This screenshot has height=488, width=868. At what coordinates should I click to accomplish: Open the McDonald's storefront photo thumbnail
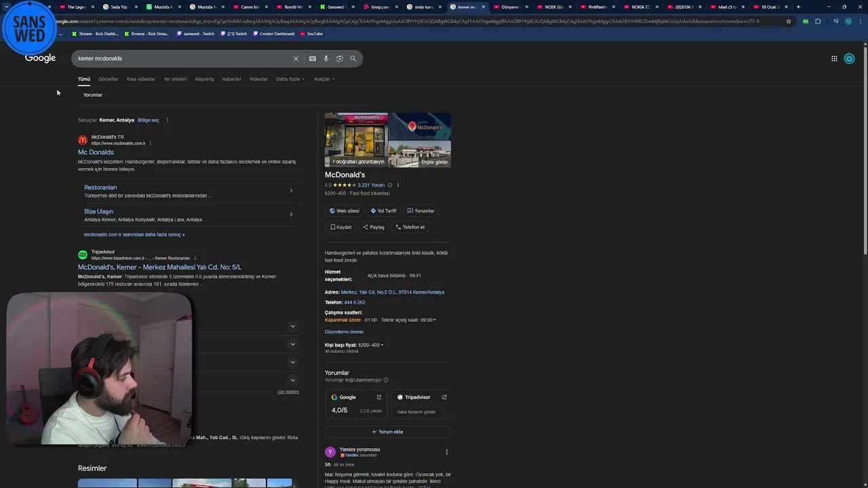pos(356,140)
